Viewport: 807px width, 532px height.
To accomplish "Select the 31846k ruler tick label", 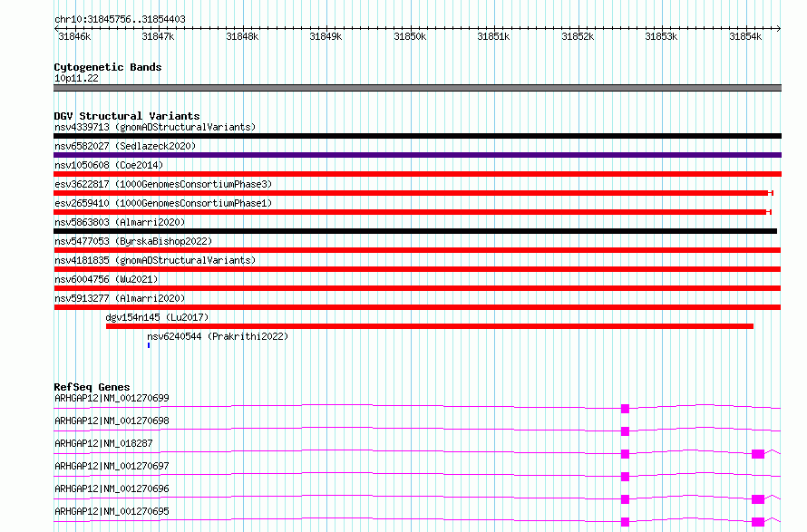I will pos(74,36).
